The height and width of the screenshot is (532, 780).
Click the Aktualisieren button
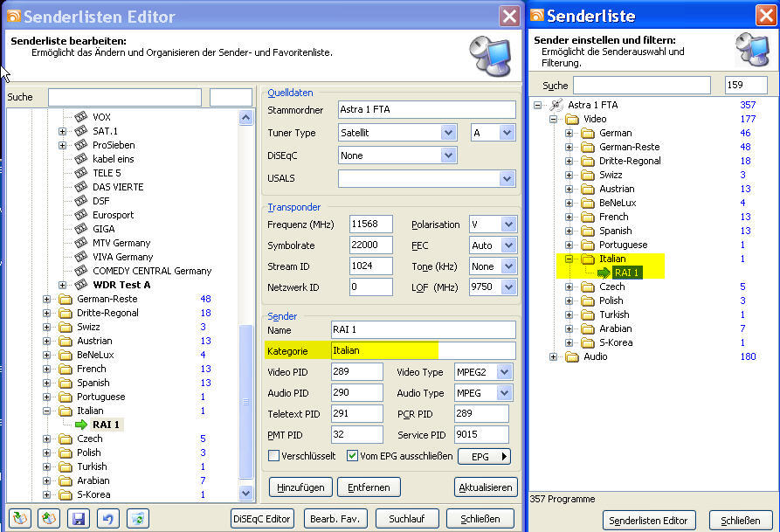(x=486, y=487)
